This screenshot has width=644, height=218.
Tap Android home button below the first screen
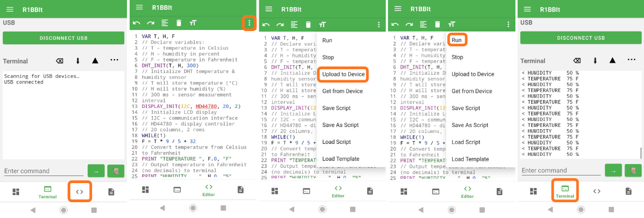64,210
